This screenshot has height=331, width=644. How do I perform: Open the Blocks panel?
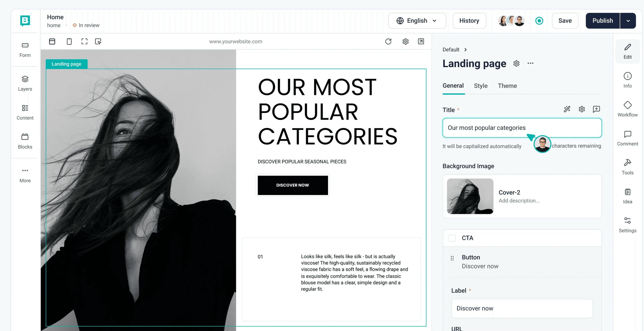(x=25, y=141)
